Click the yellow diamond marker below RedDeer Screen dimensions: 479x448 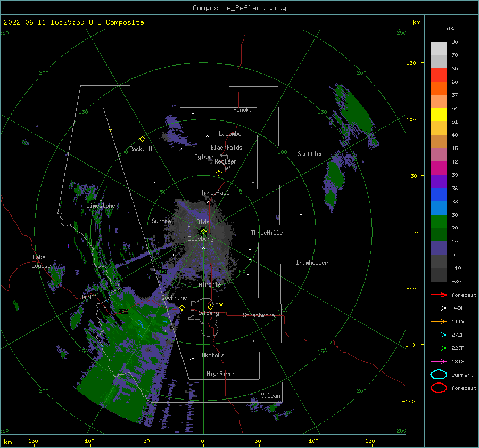(219, 173)
